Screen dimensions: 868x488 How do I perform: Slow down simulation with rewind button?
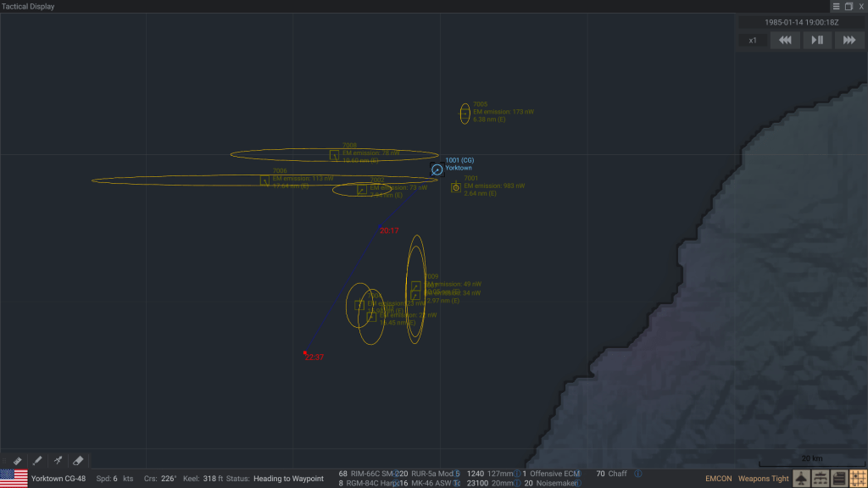785,40
